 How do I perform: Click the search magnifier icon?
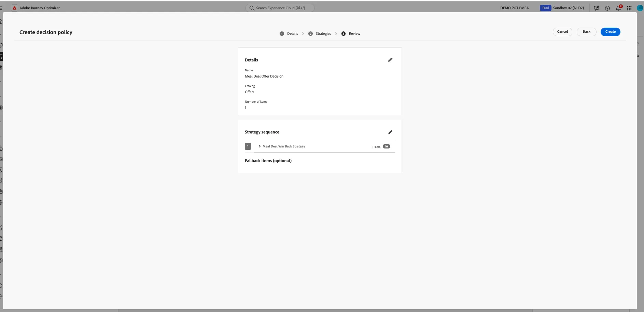pos(252,8)
